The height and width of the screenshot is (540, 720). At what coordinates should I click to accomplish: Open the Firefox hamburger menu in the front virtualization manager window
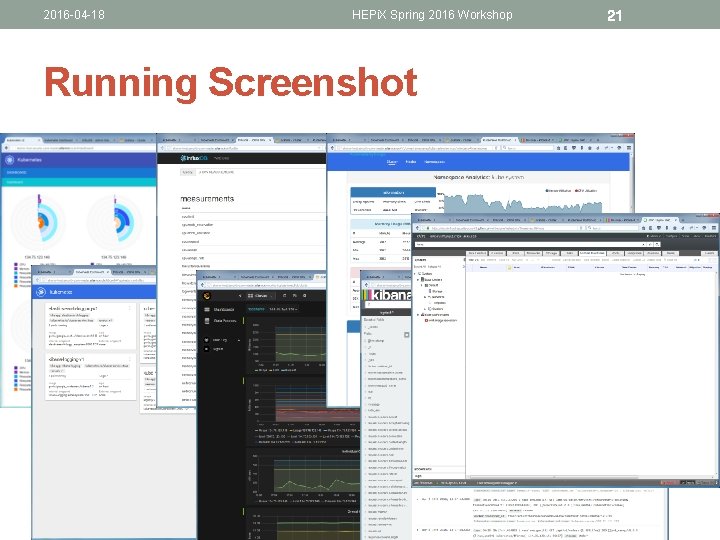(714, 228)
